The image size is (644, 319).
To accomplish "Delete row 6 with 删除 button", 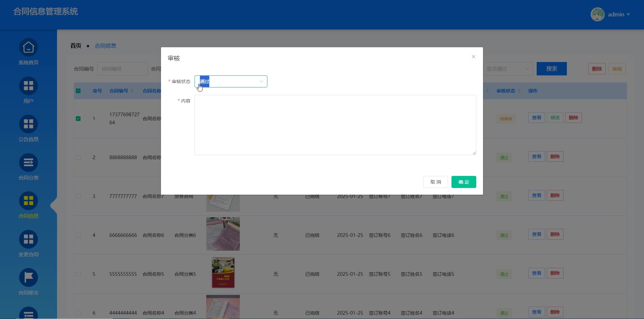I will coord(555,312).
